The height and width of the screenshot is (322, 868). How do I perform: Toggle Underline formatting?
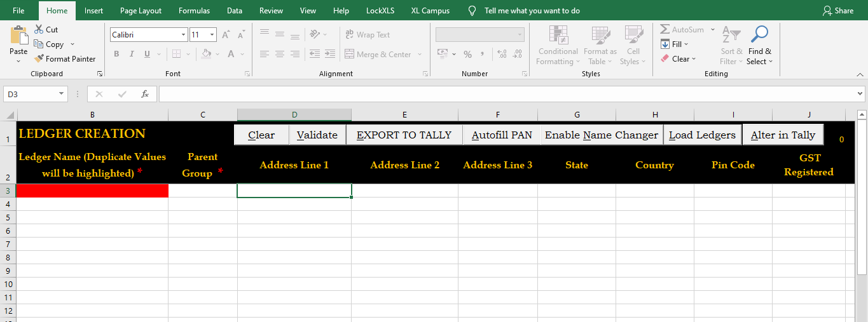[148, 54]
